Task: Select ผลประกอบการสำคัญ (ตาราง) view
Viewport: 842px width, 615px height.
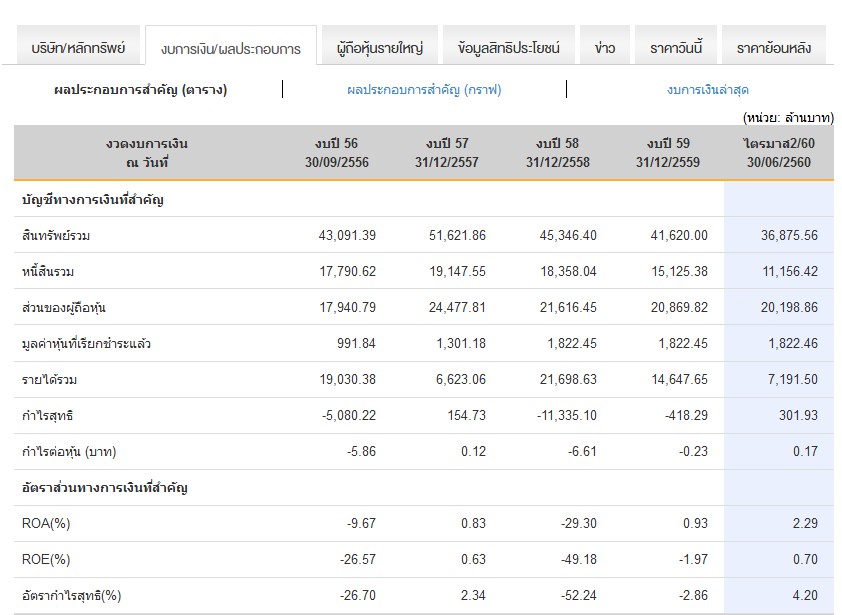Action: (x=141, y=90)
